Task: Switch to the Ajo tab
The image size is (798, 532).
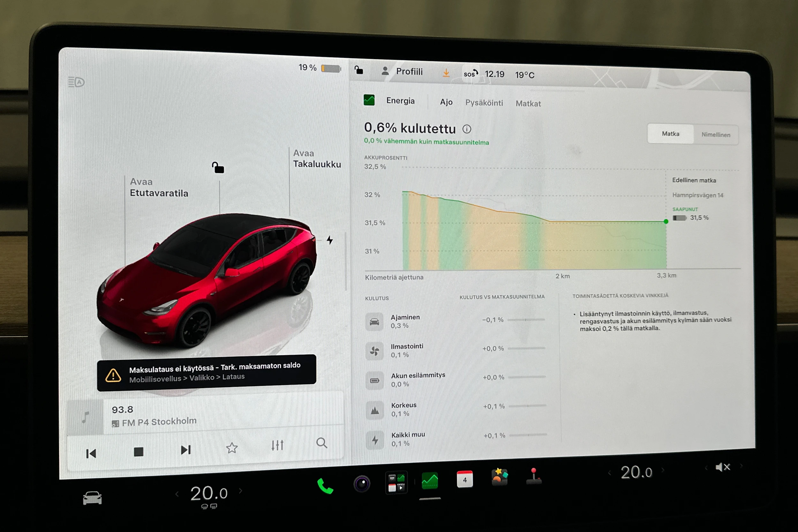Action: click(446, 102)
